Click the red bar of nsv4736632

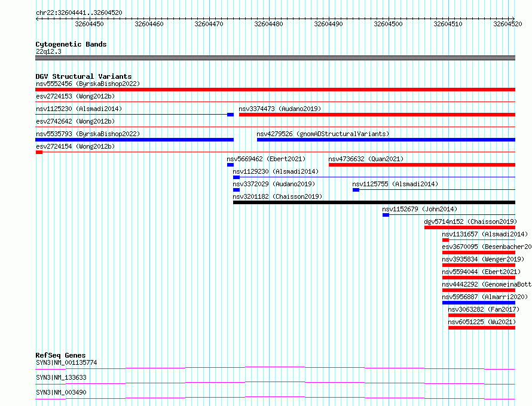click(422, 165)
